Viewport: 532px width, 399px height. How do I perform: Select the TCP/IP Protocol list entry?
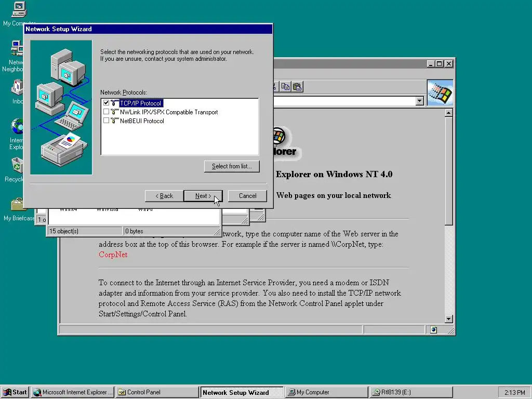pos(141,103)
